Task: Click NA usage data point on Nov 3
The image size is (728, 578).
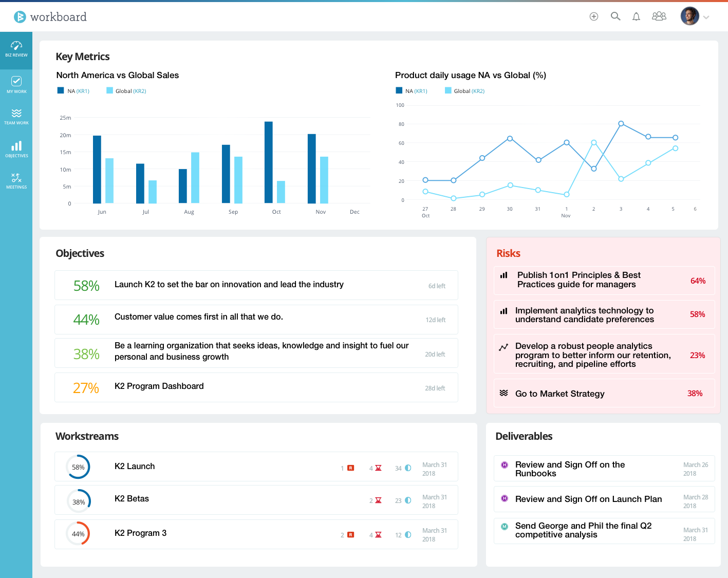Action: [x=621, y=124]
